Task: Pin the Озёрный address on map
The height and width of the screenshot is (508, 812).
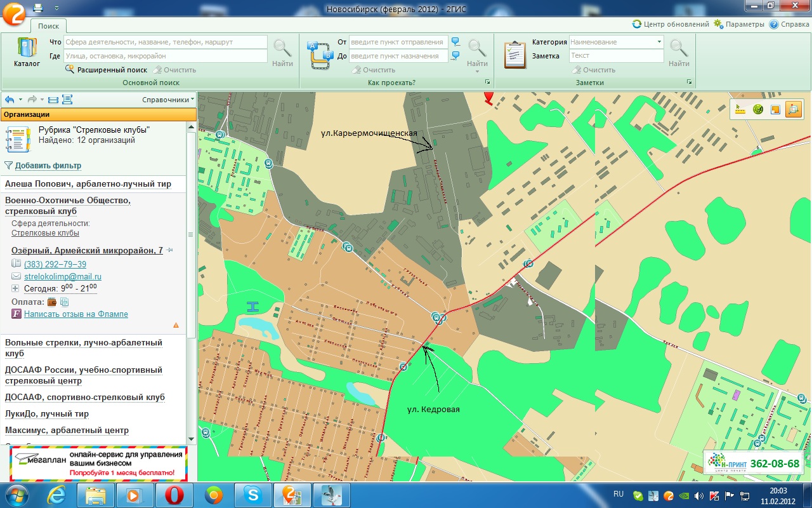Action: pyautogui.click(x=170, y=251)
